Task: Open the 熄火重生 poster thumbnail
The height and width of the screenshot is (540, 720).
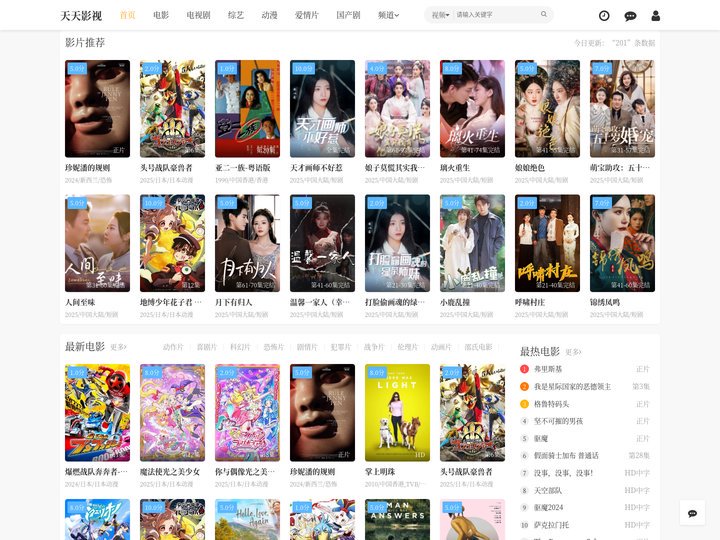Action: pos(472,109)
